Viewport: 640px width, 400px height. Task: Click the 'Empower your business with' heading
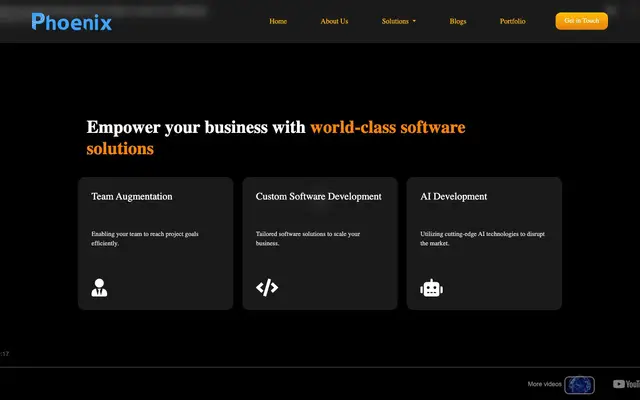coord(196,127)
